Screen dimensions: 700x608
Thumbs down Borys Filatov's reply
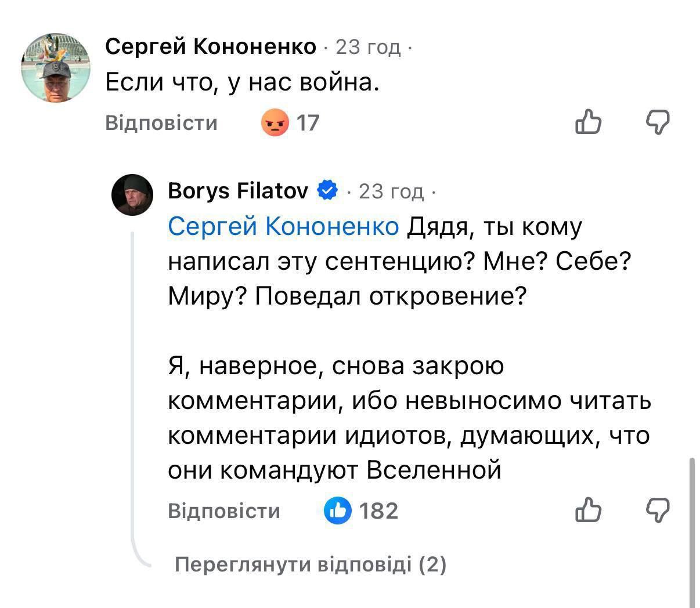(658, 510)
